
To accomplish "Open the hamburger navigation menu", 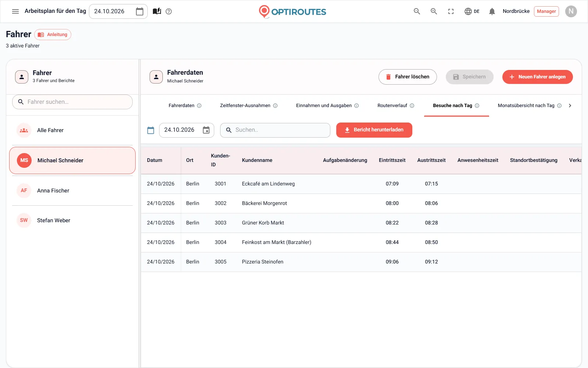I will click(x=15, y=11).
